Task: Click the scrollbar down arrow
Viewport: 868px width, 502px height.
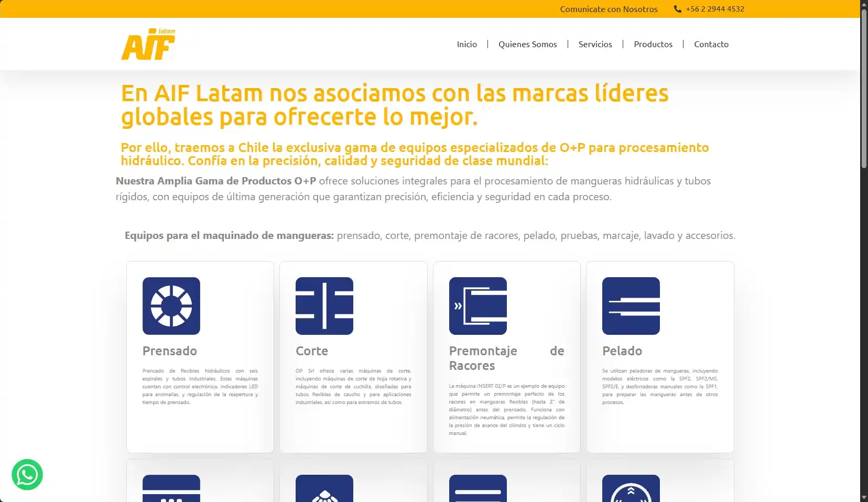Action: [864, 498]
